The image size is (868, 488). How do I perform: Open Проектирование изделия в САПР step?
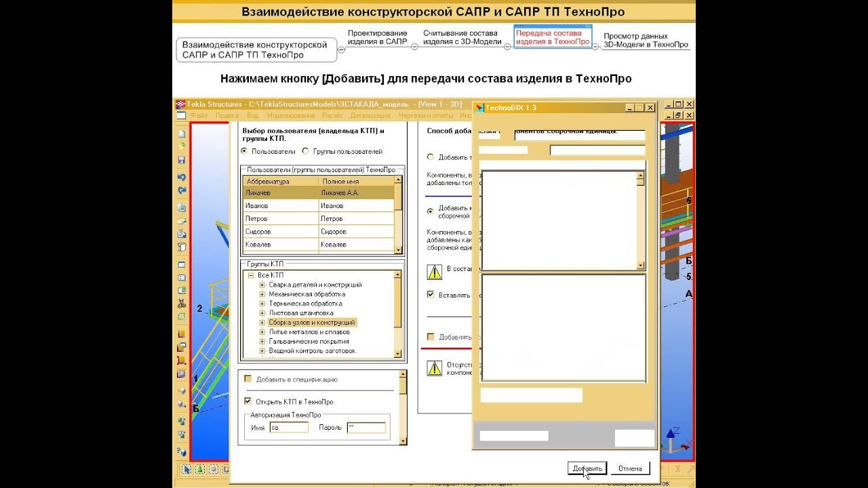coord(378,37)
